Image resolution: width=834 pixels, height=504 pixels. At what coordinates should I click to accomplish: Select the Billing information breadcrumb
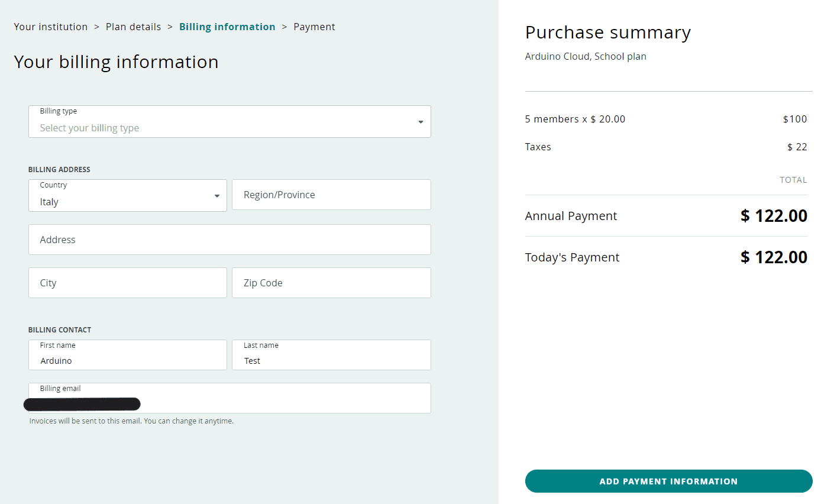pyautogui.click(x=227, y=27)
